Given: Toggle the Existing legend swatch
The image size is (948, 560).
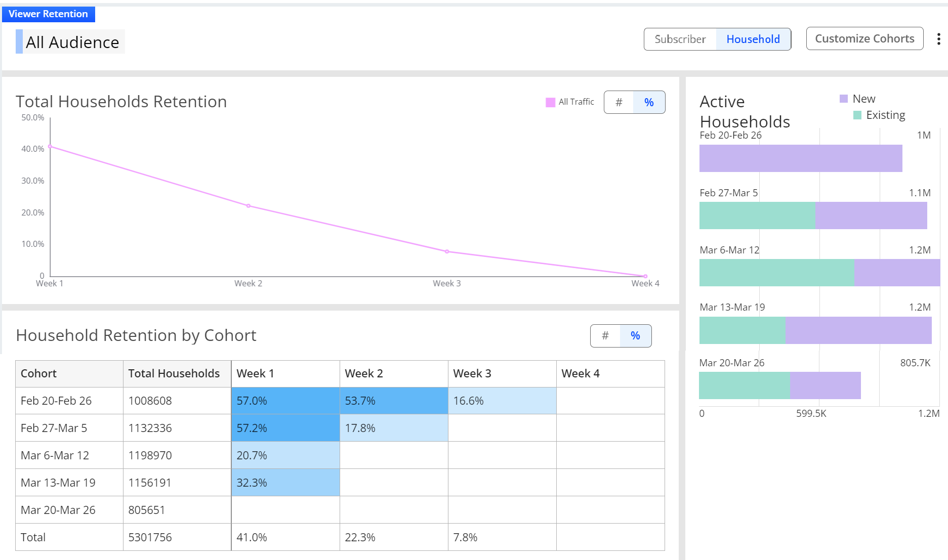Looking at the screenshot, I should pos(857,115).
